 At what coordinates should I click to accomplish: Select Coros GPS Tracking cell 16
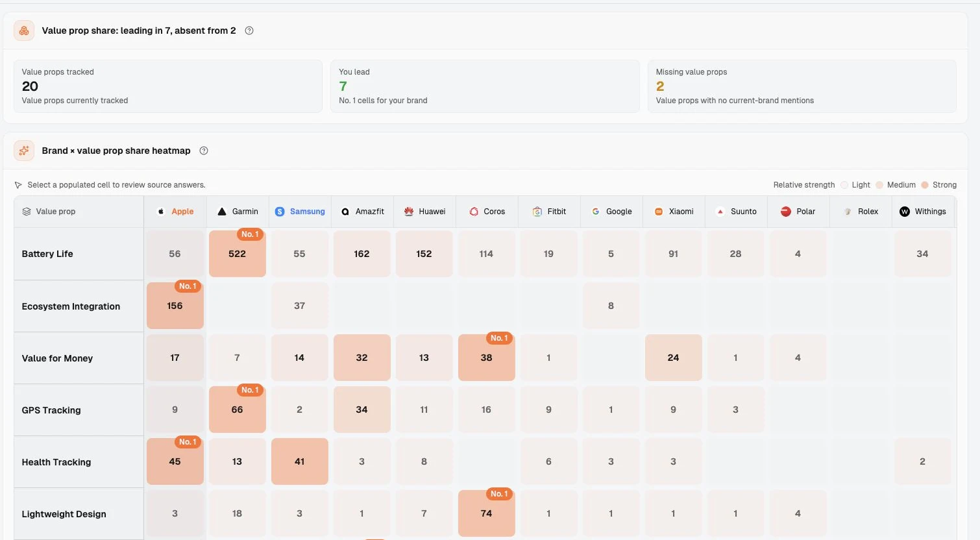point(487,410)
